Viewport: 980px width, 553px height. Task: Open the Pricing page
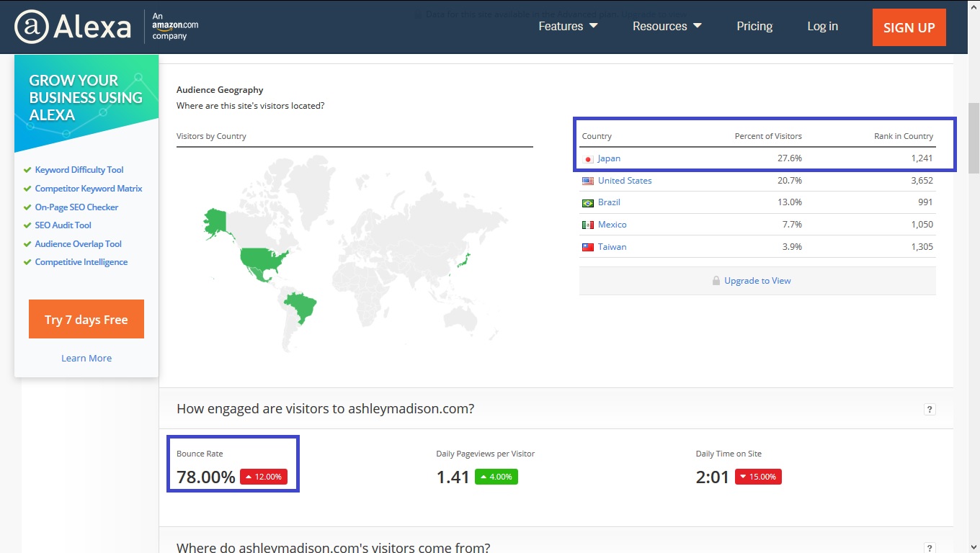tap(754, 27)
